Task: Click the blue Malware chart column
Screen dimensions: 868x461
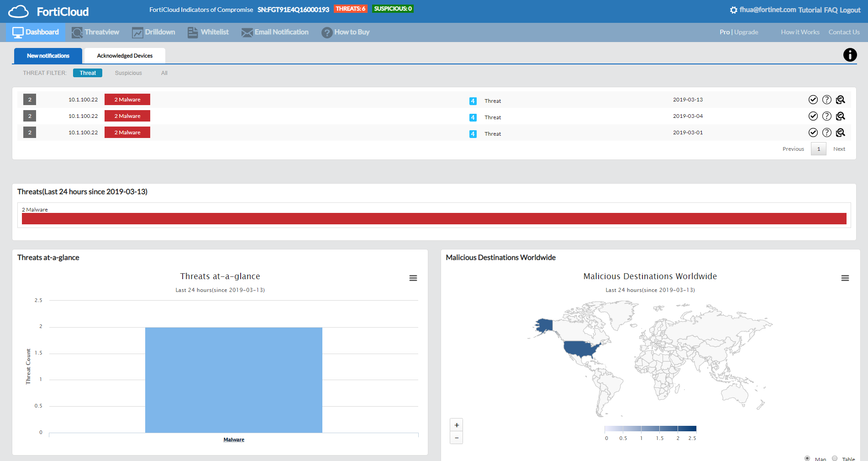Action: click(234, 380)
